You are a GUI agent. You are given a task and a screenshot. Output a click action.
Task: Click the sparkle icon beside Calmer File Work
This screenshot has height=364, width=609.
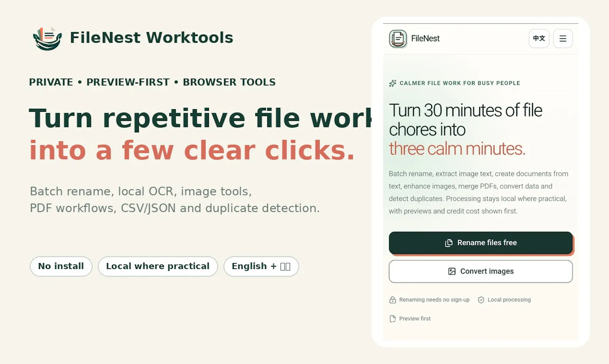pos(392,83)
